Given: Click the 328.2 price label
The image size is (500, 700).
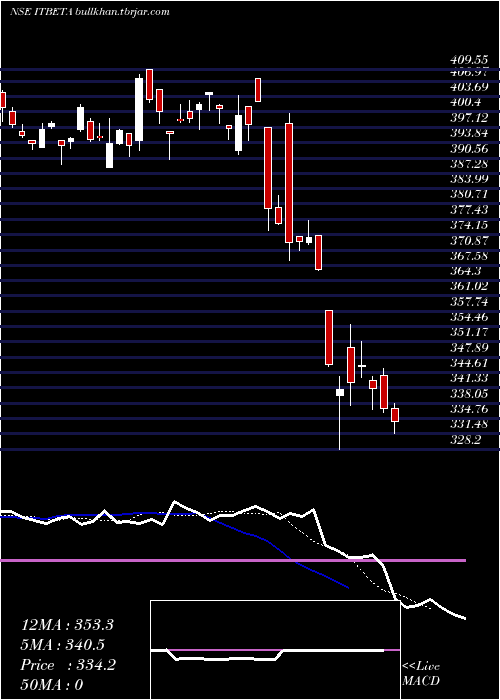Looking at the screenshot, I should 467,440.
